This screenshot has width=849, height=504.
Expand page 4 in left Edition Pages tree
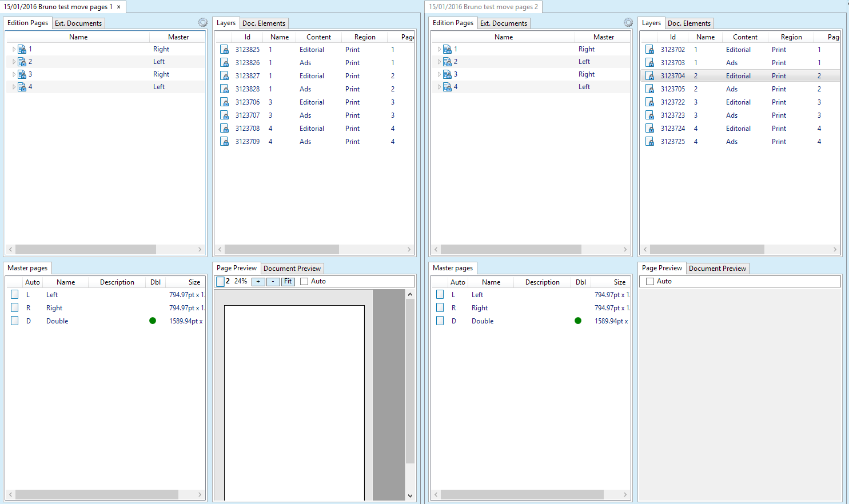coord(14,87)
